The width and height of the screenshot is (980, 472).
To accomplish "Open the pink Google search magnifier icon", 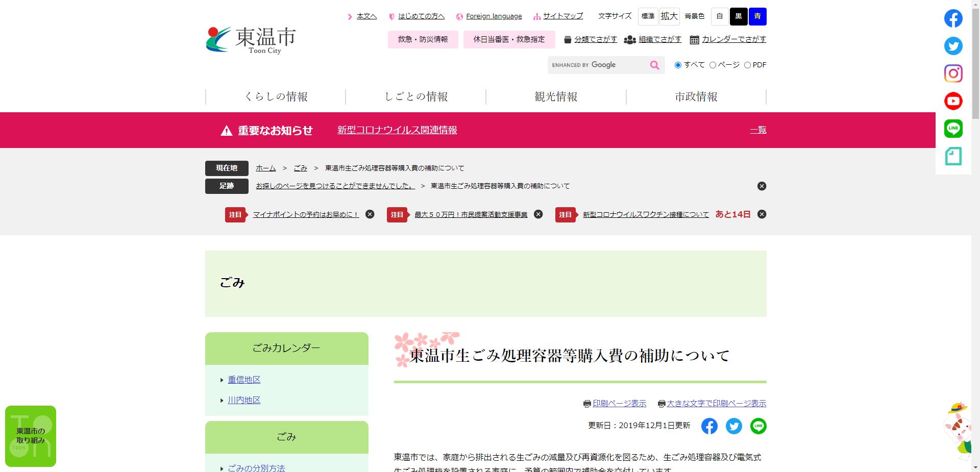I will tap(654, 65).
